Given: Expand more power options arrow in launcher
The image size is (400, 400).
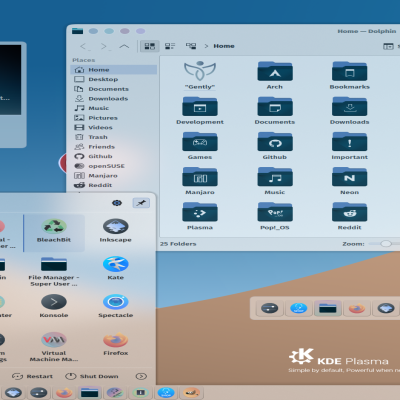Looking at the screenshot, I should (x=141, y=376).
